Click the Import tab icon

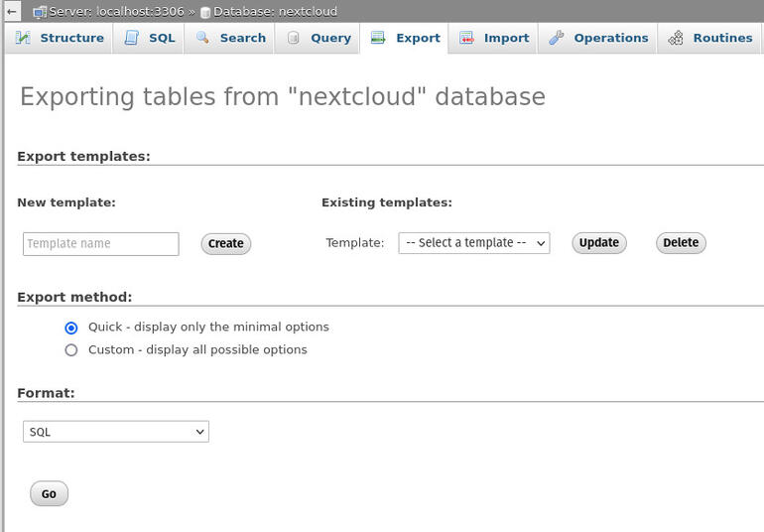click(466, 38)
